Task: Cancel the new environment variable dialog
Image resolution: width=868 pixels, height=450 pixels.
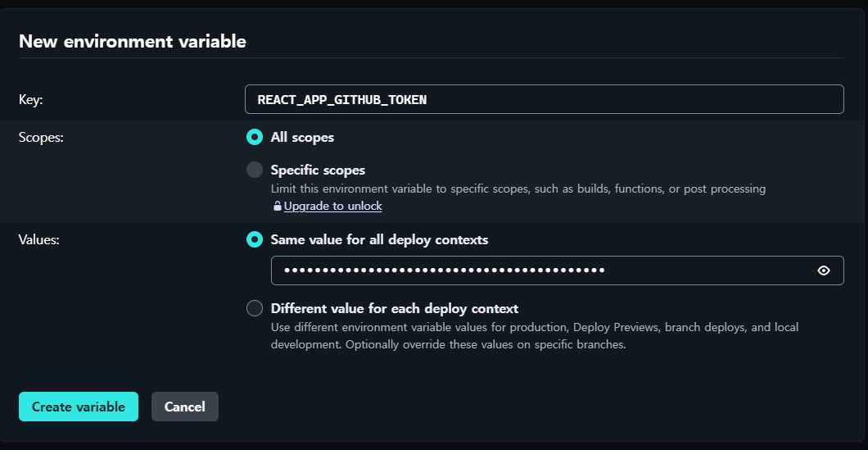Action: [184, 407]
